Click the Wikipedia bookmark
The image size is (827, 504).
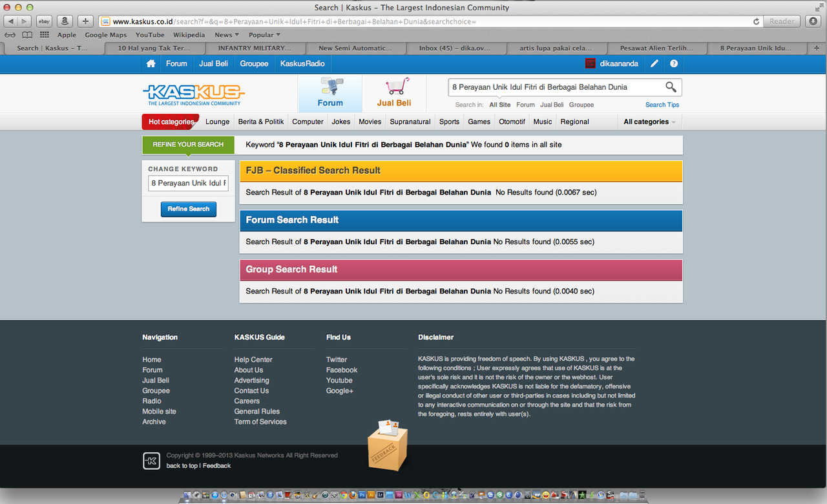click(x=189, y=35)
